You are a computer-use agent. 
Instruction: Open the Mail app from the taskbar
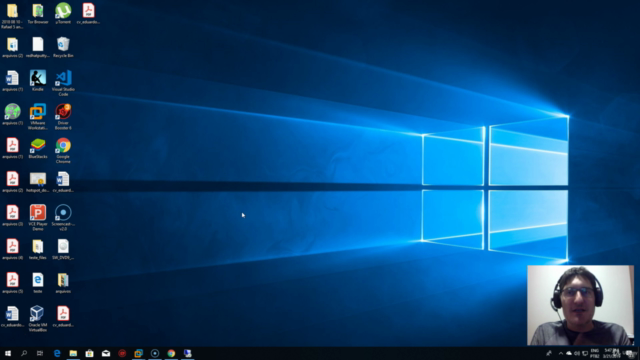(x=106, y=353)
